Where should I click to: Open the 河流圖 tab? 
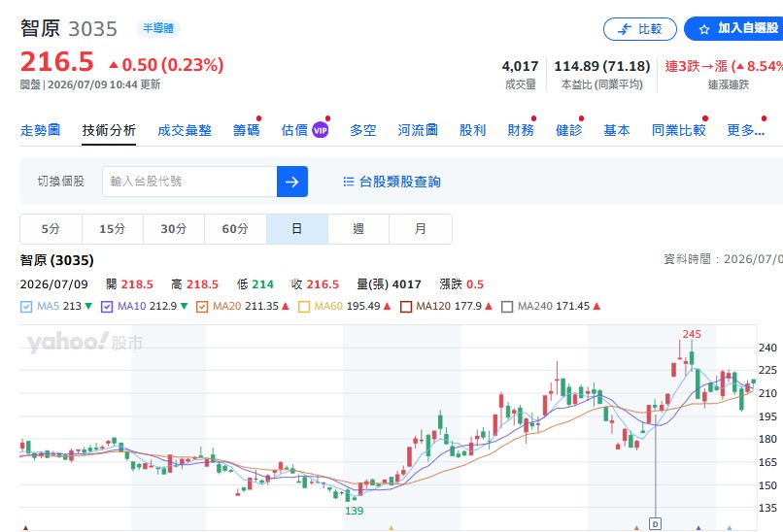coord(418,130)
